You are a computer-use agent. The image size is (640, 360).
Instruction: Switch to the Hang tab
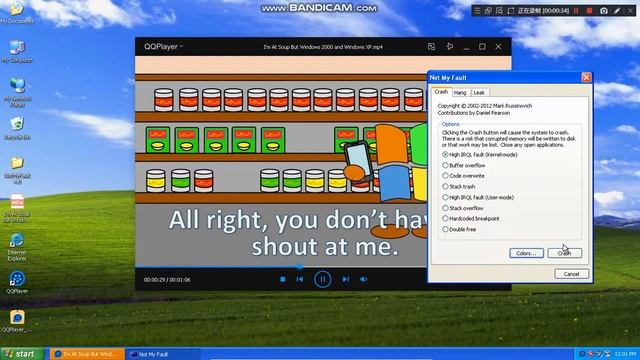pyautogui.click(x=460, y=93)
